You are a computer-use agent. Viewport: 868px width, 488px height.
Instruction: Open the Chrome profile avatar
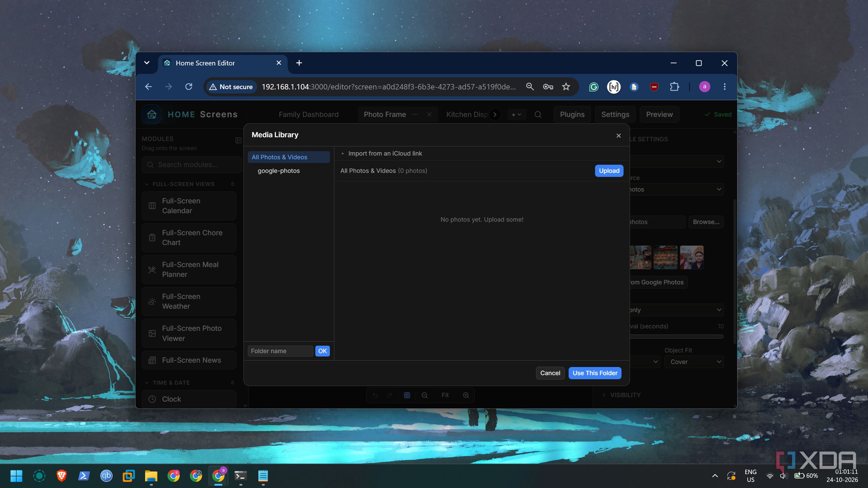(x=705, y=87)
